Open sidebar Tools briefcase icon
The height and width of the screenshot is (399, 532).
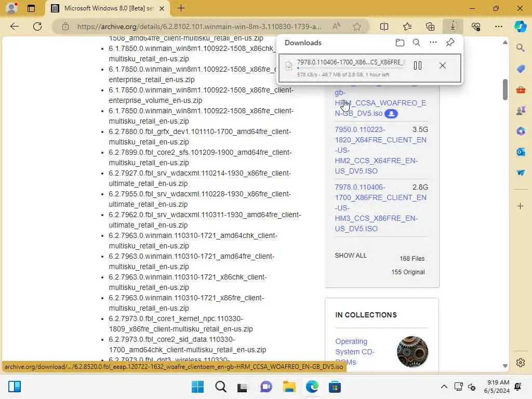pyautogui.click(x=521, y=90)
